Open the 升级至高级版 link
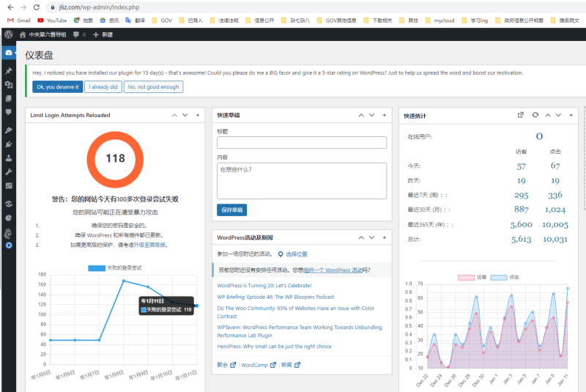Image resolution: width=586 pixels, height=392 pixels. (x=149, y=245)
